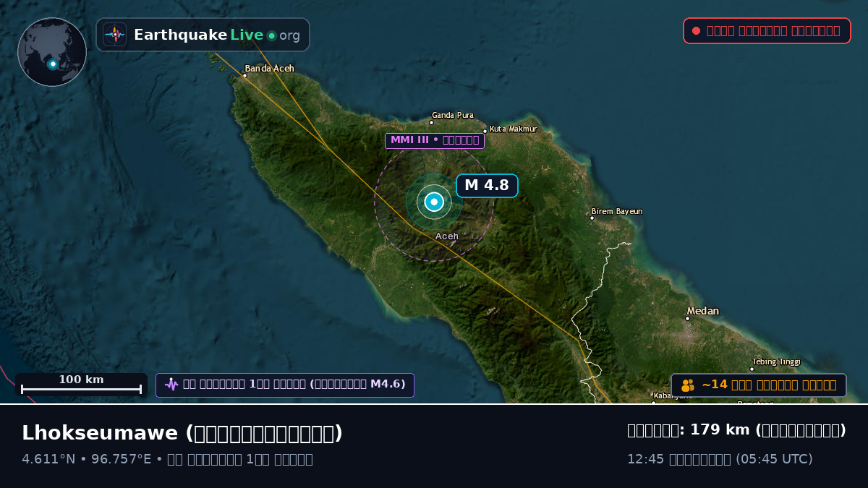Screen dimensions: 868x488
Task: Click the Birem Bayeun town label
Action: coord(617,212)
